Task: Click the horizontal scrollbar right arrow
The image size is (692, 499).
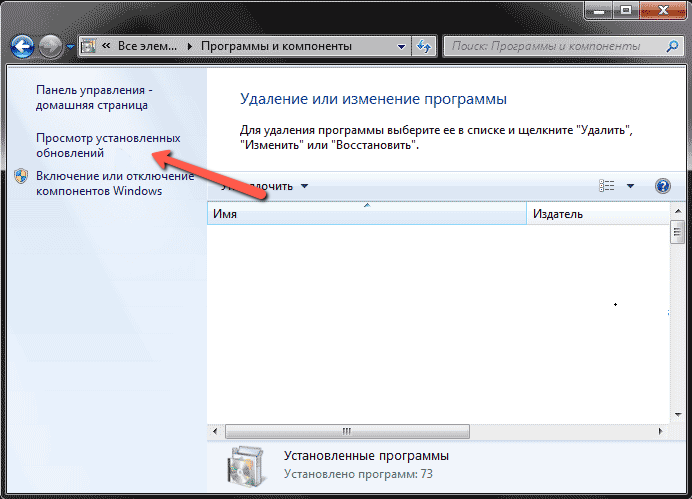Action: point(661,431)
